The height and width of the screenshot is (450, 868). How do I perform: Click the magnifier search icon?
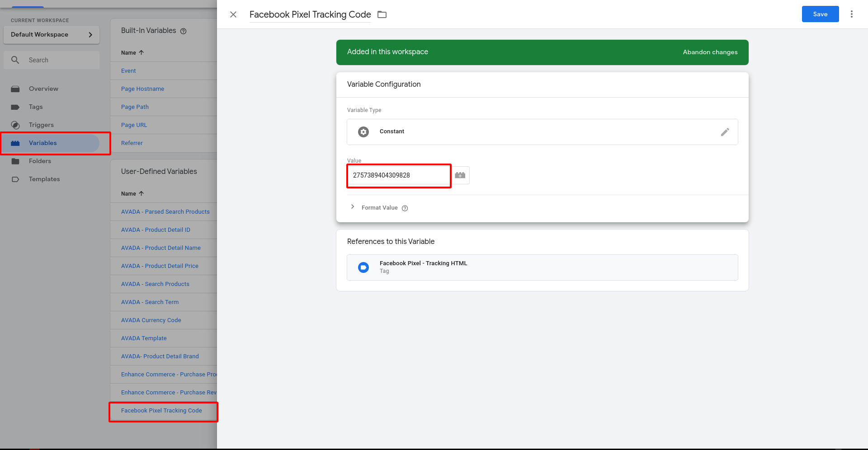(15, 60)
